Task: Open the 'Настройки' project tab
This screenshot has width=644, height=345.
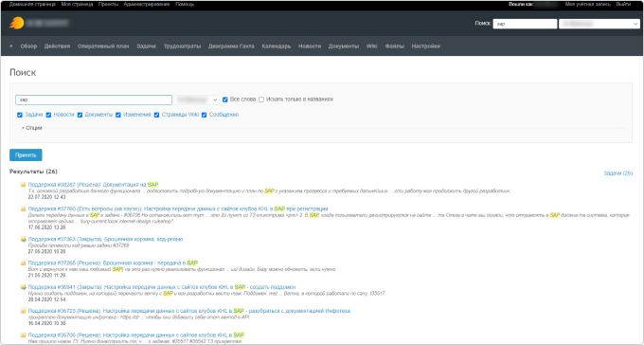Action: pos(426,46)
